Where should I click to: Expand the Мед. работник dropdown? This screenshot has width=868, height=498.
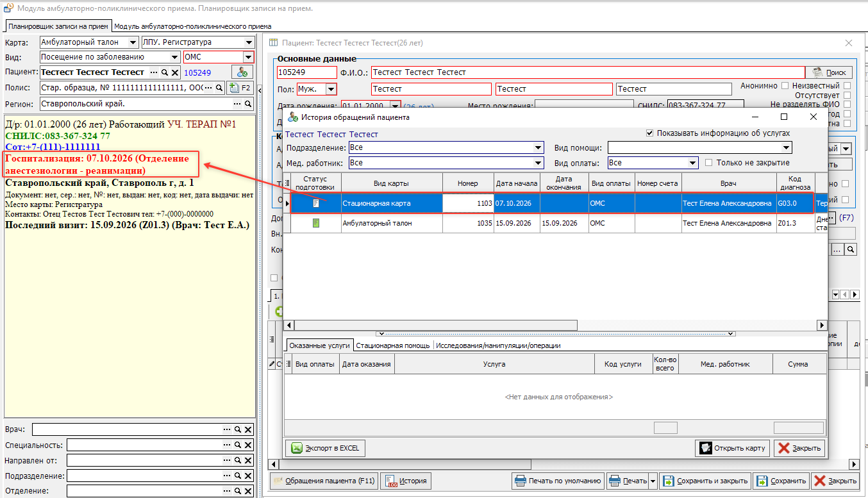pyautogui.click(x=538, y=163)
